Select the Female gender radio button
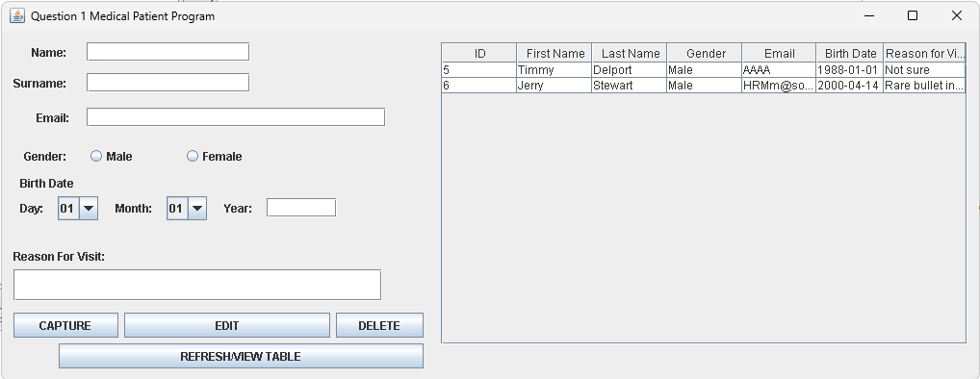The image size is (980, 379). (193, 156)
